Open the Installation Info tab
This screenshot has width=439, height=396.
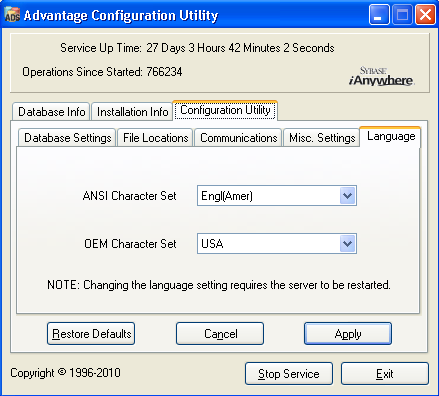[x=132, y=112]
